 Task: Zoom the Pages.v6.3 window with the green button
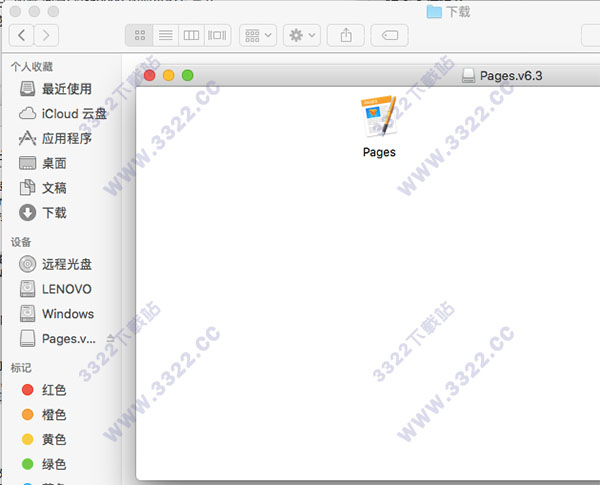click(188, 75)
